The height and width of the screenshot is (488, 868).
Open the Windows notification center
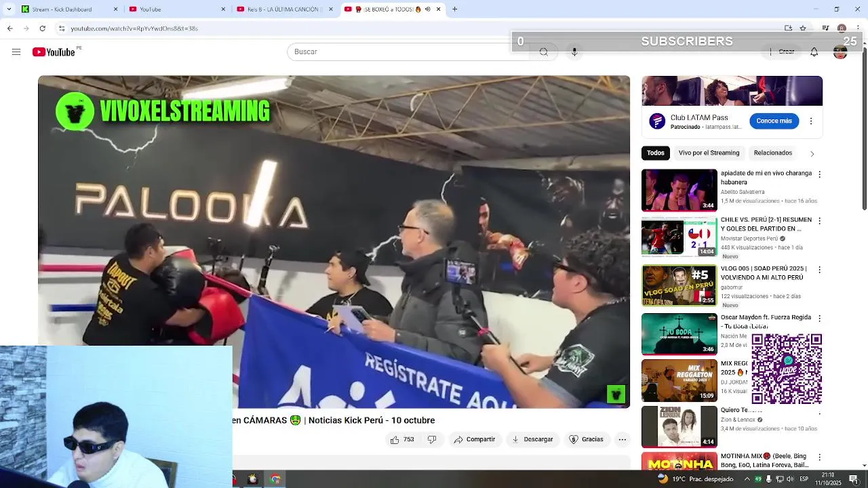click(854, 479)
